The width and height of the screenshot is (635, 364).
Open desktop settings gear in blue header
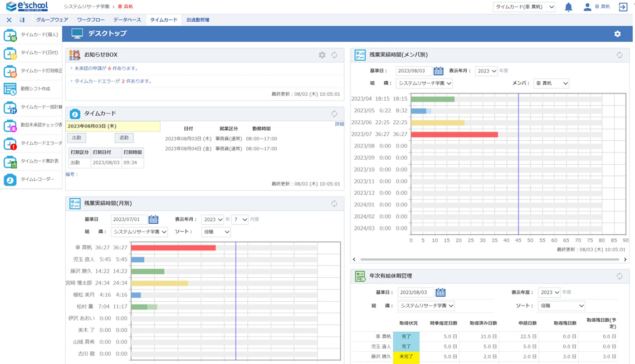[x=617, y=34]
